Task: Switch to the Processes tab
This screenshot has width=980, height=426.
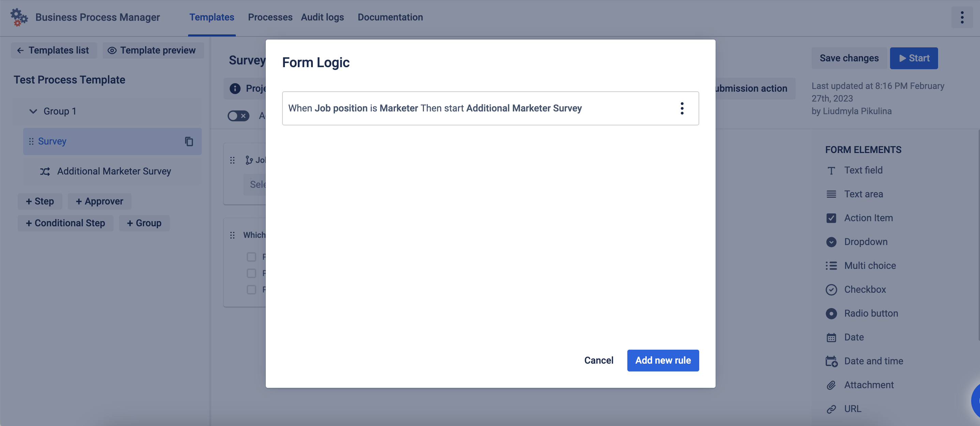Action: pyautogui.click(x=270, y=17)
